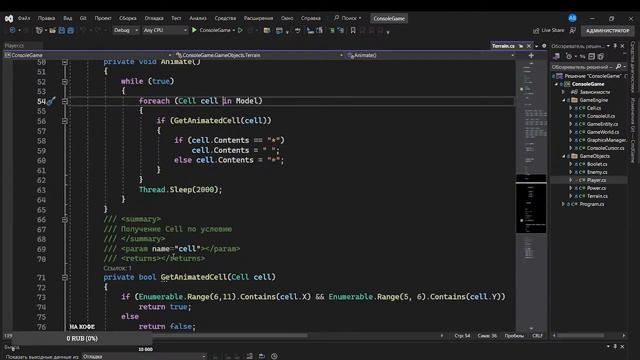Click the editor horizontal scrollbar
The image size is (640, 360).
coord(229,336)
